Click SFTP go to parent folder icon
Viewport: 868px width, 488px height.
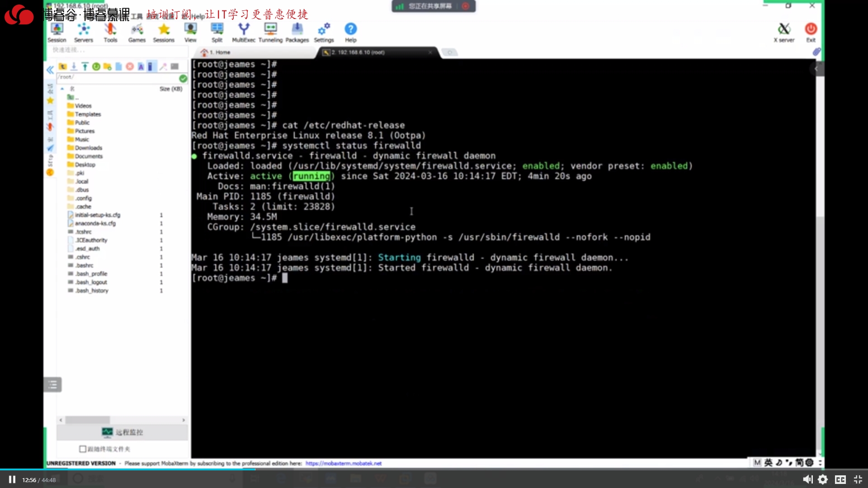point(63,66)
